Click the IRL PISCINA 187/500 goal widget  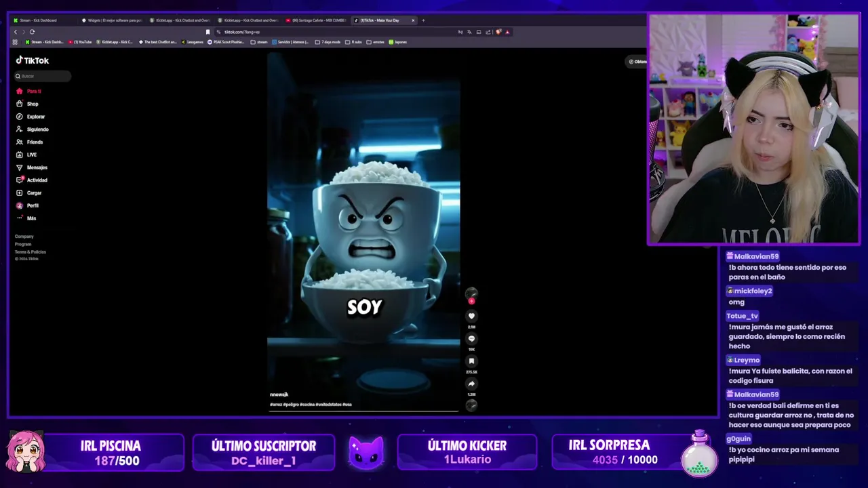point(95,453)
